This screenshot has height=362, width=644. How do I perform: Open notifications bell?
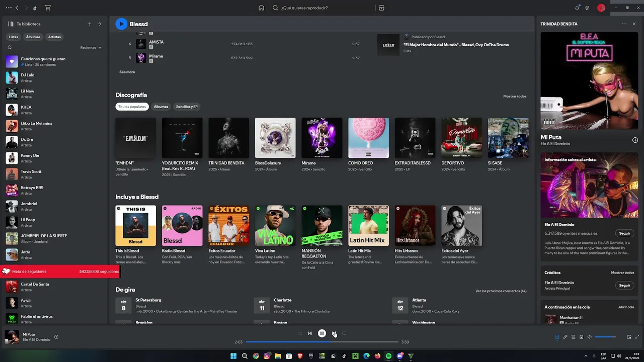(577, 8)
